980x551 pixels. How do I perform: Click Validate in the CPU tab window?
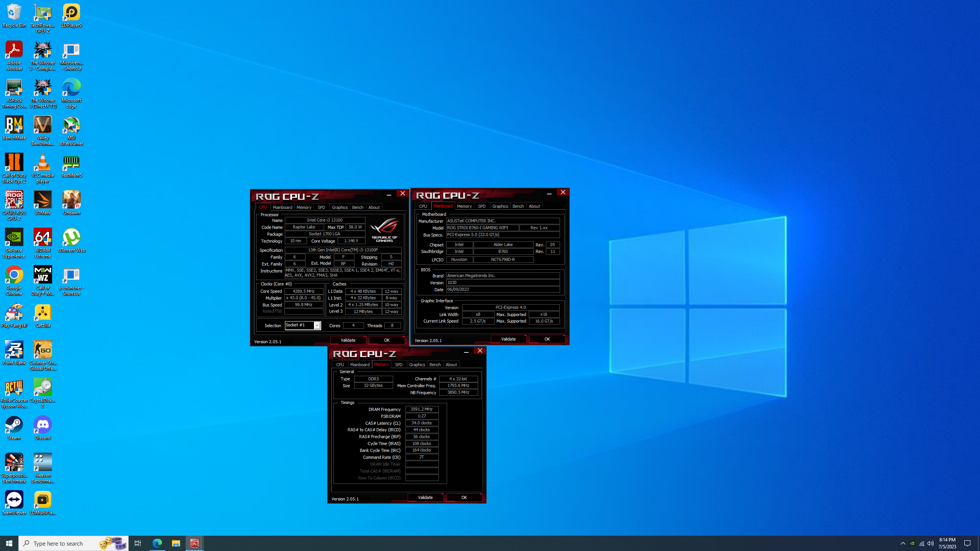click(348, 340)
